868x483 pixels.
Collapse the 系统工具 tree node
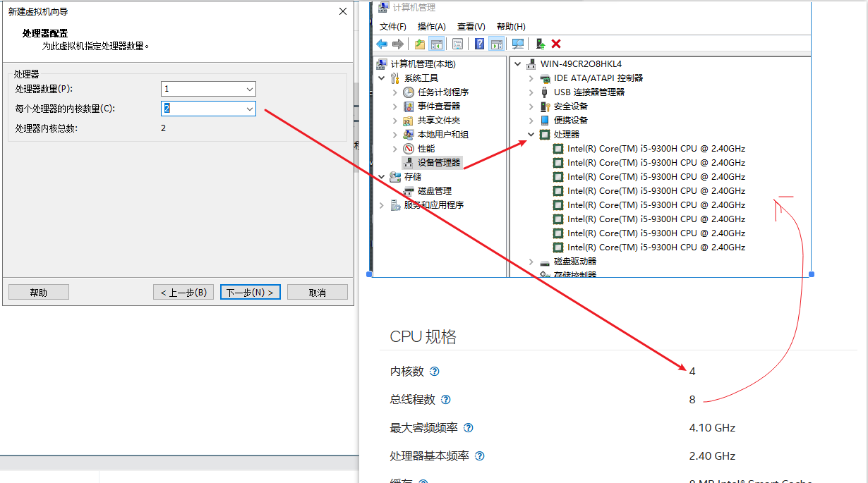pyautogui.click(x=382, y=78)
